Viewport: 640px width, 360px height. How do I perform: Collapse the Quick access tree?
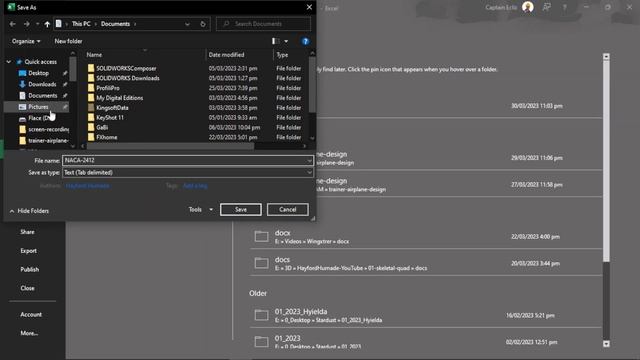[x=9, y=62]
